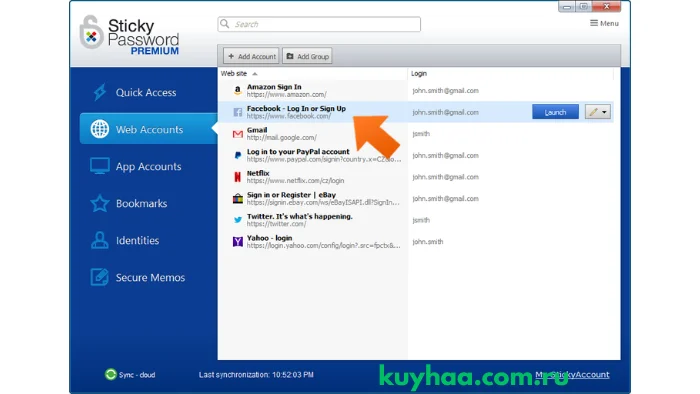
Task: Click the Last synchronization time text
Action: [256, 375]
